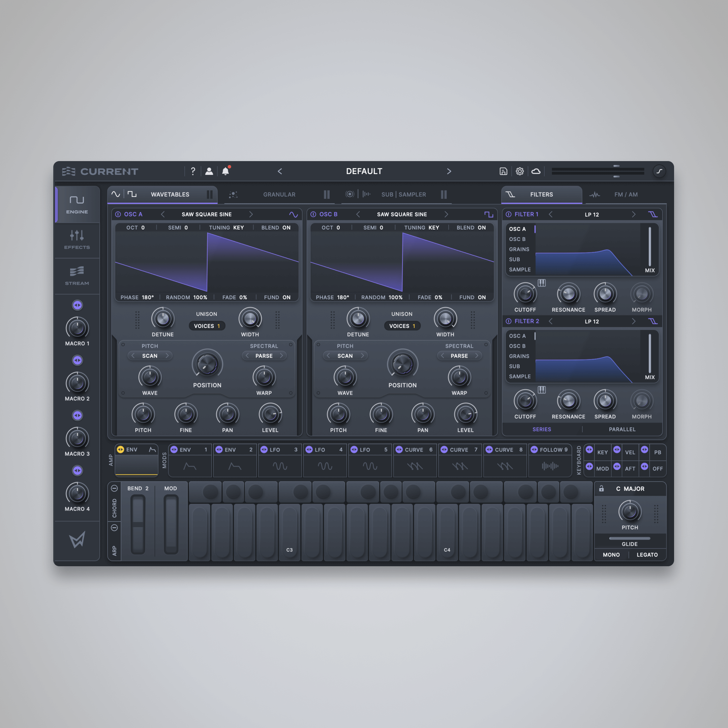Switch filter routing to PARALLEL
This screenshot has width=728, height=728.
(622, 429)
